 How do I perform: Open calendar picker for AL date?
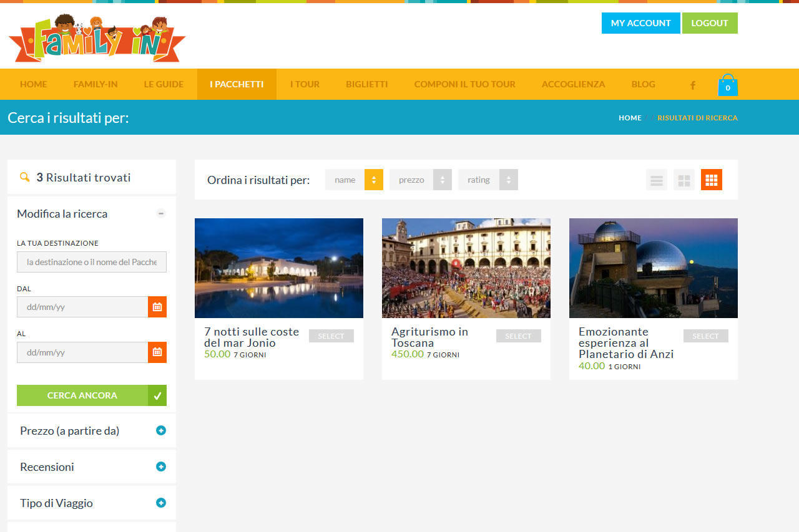coord(157,352)
